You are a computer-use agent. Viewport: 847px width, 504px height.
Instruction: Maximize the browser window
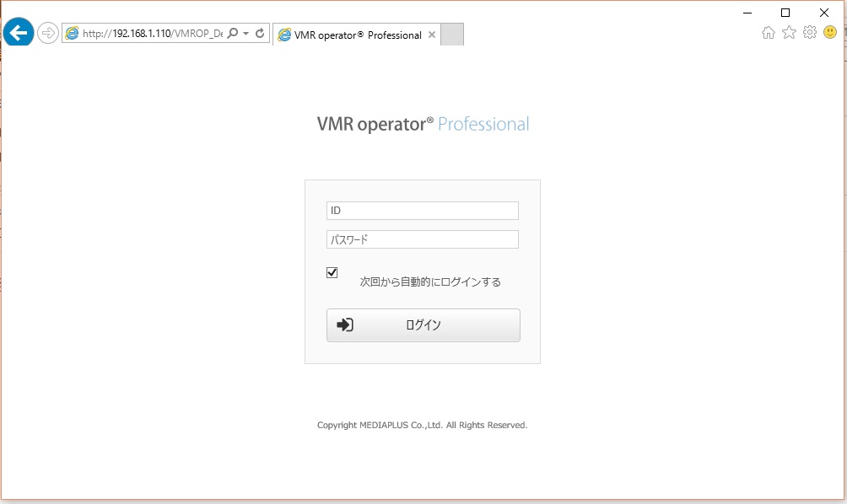785,13
